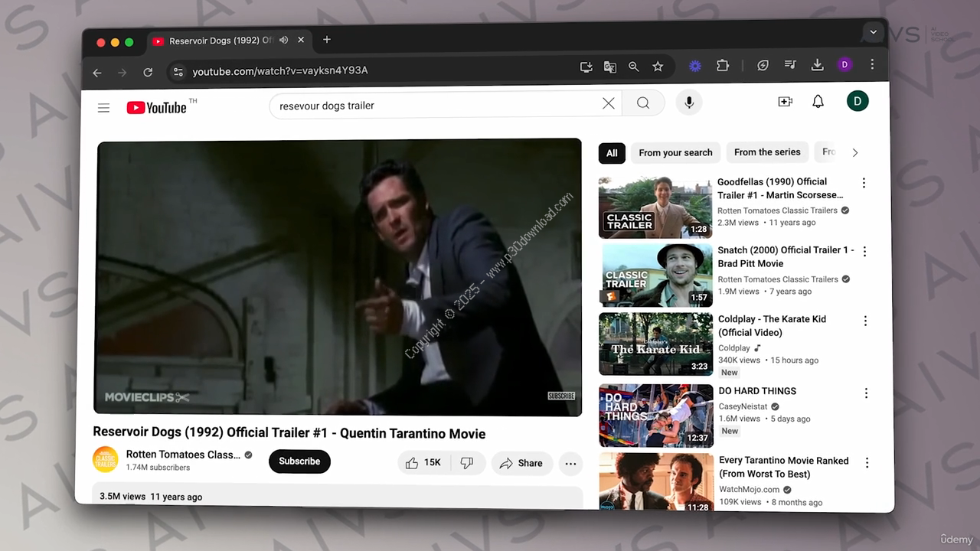Open Every Tarantino Movie Ranked thumbnail

656,482
